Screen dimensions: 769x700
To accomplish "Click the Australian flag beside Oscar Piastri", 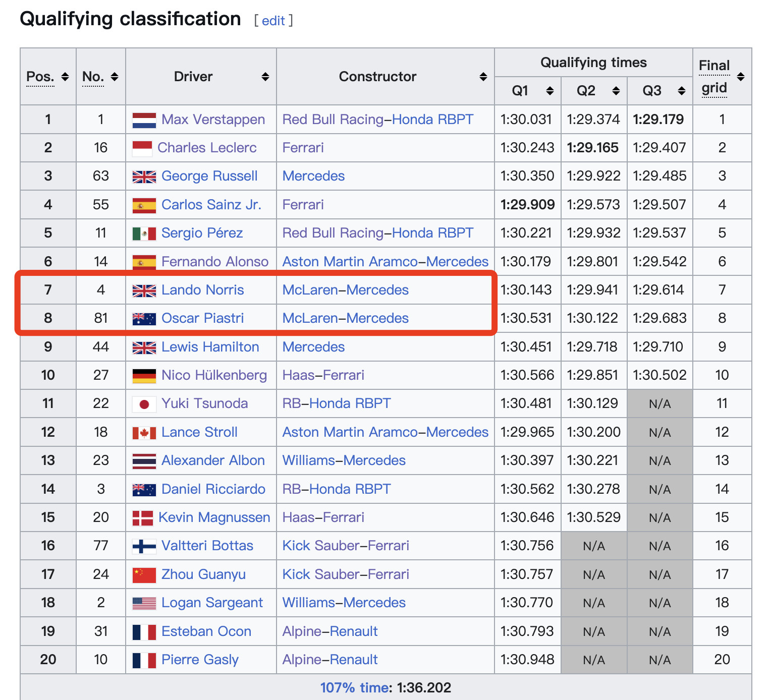I will 144,319.
